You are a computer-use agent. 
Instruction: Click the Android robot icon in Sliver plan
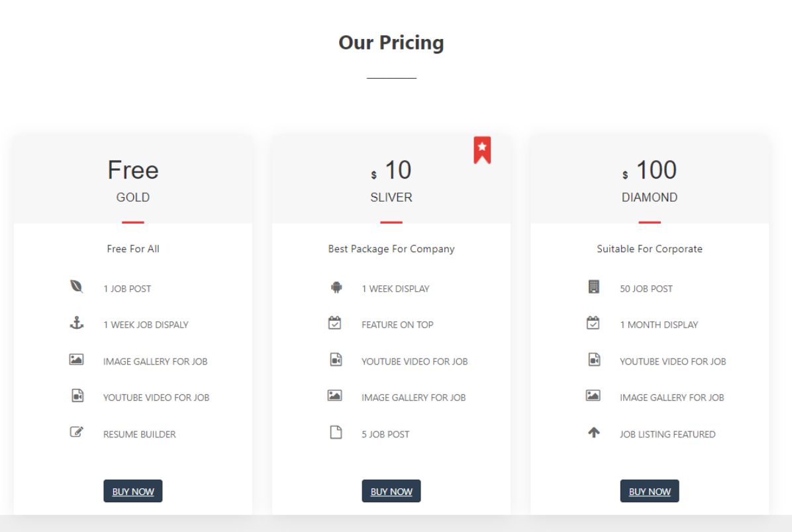[x=336, y=287]
